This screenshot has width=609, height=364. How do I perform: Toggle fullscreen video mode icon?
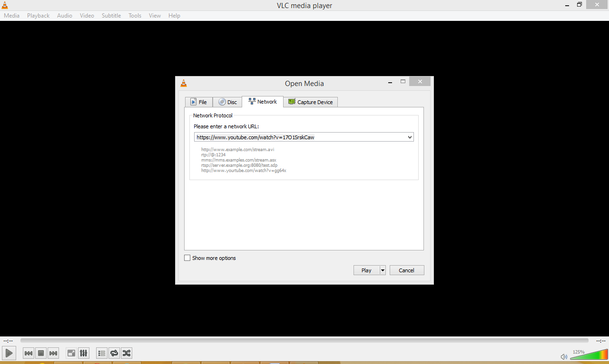coord(71,353)
